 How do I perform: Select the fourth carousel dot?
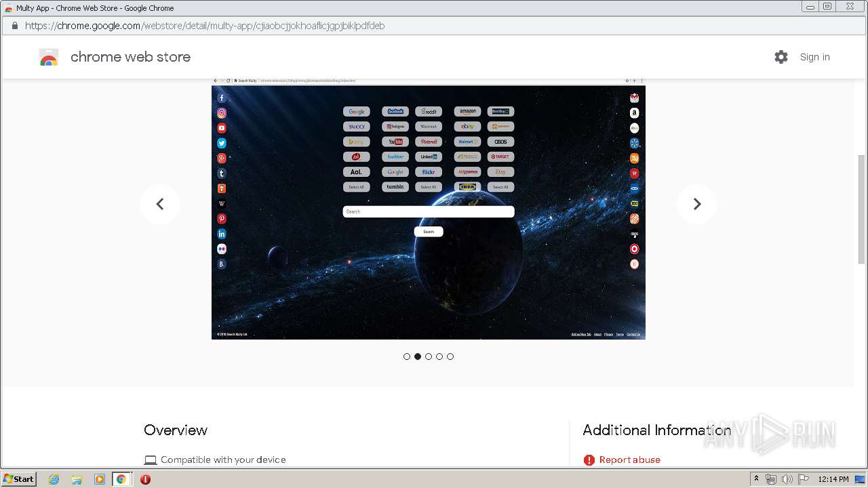tap(439, 357)
